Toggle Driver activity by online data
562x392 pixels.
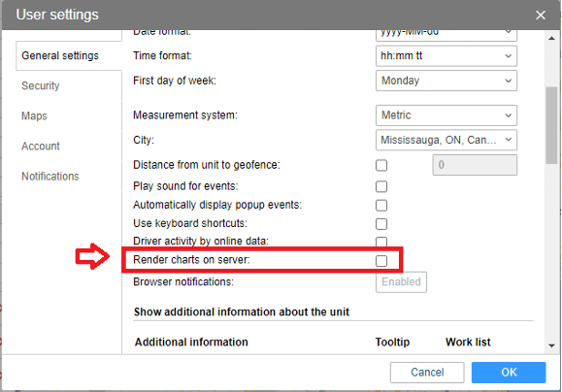(381, 242)
